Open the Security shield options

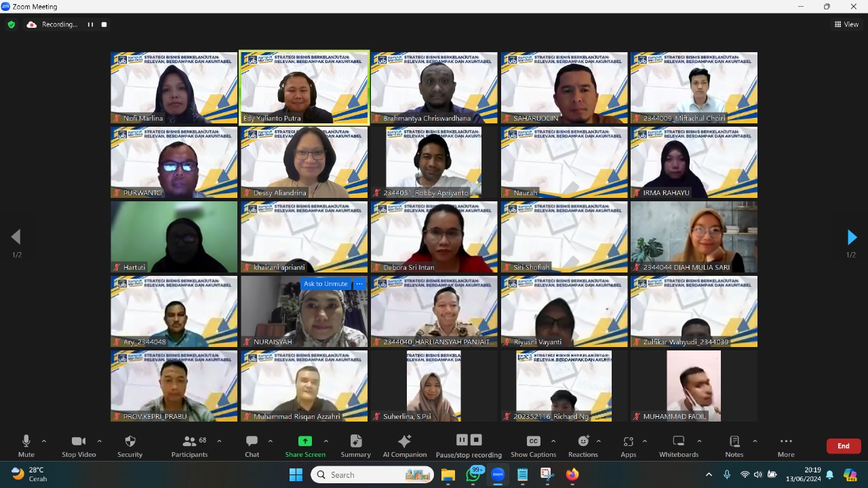[x=130, y=445]
